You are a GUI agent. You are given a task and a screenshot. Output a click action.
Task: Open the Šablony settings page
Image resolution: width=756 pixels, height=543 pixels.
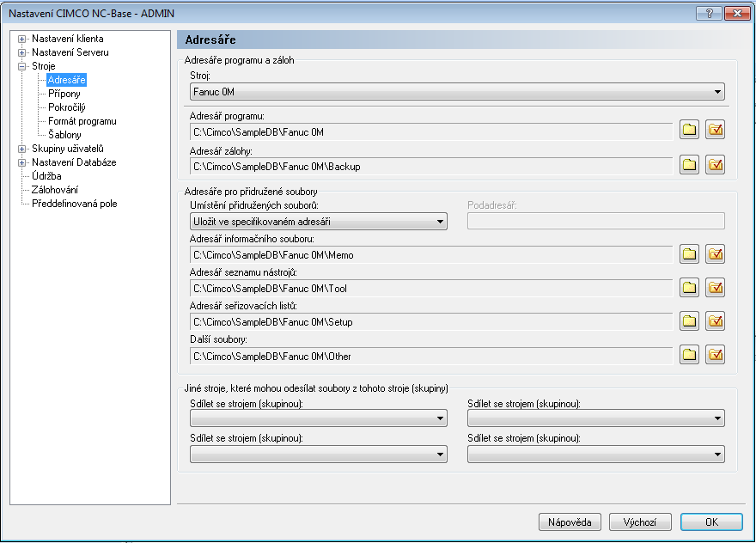tap(64, 135)
